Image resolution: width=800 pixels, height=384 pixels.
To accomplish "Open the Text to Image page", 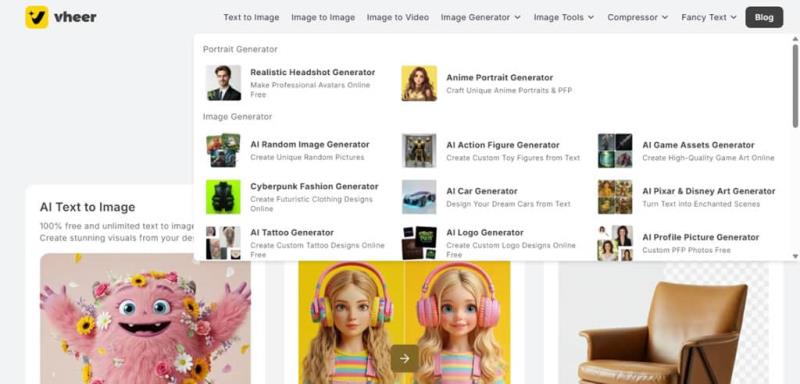I will tap(251, 17).
